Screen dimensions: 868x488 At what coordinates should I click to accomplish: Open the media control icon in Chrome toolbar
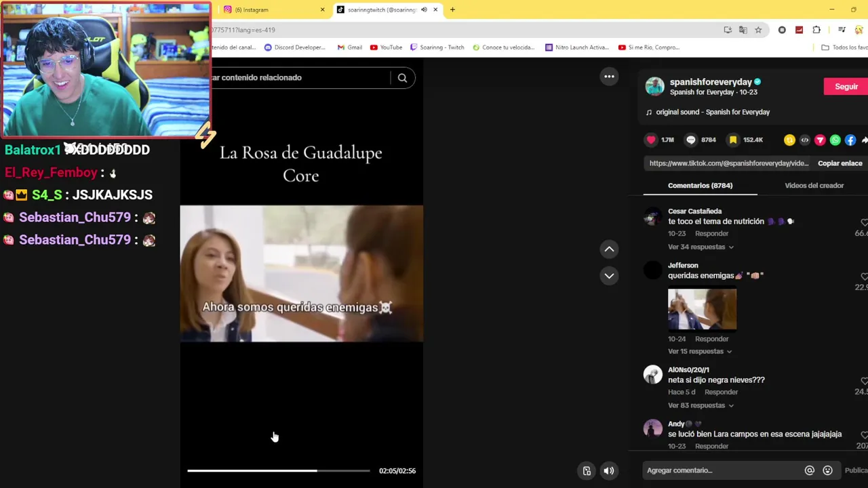tap(842, 30)
